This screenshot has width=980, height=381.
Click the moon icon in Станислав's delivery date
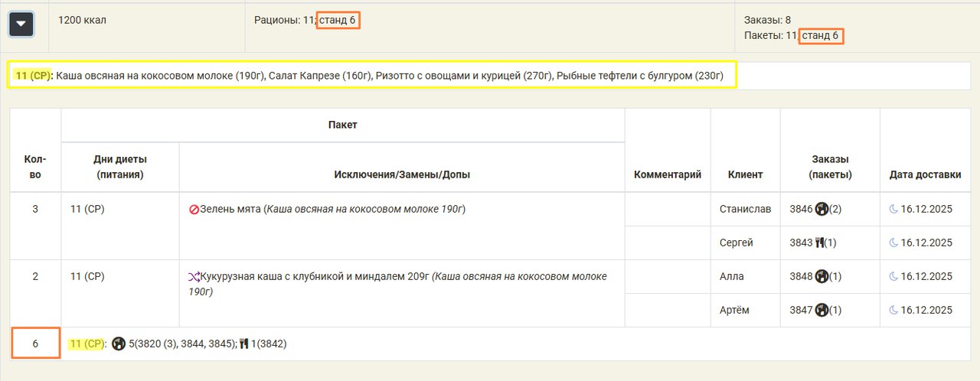pos(893,209)
